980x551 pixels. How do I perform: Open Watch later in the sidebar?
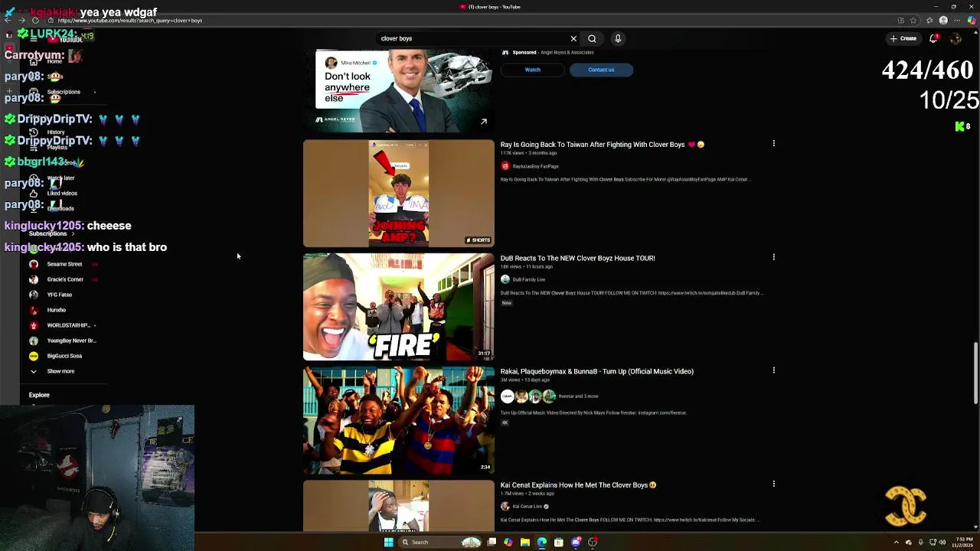tap(60, 178)
